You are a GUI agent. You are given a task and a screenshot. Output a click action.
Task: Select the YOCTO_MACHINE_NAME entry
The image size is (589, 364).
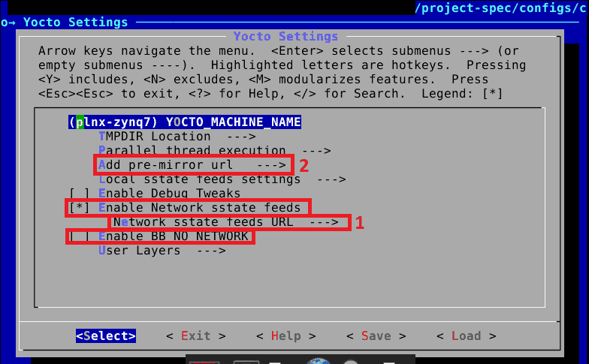click(x=184, y=122)
